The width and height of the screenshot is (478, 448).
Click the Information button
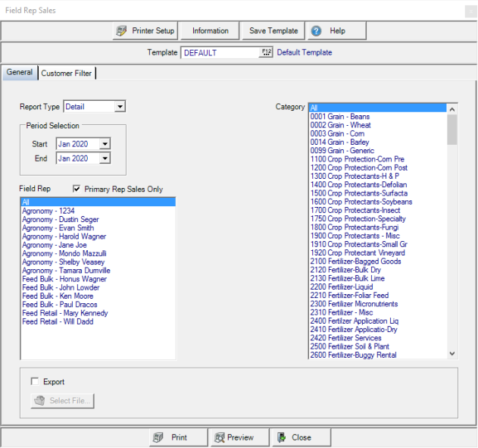(x=210, y=31)
